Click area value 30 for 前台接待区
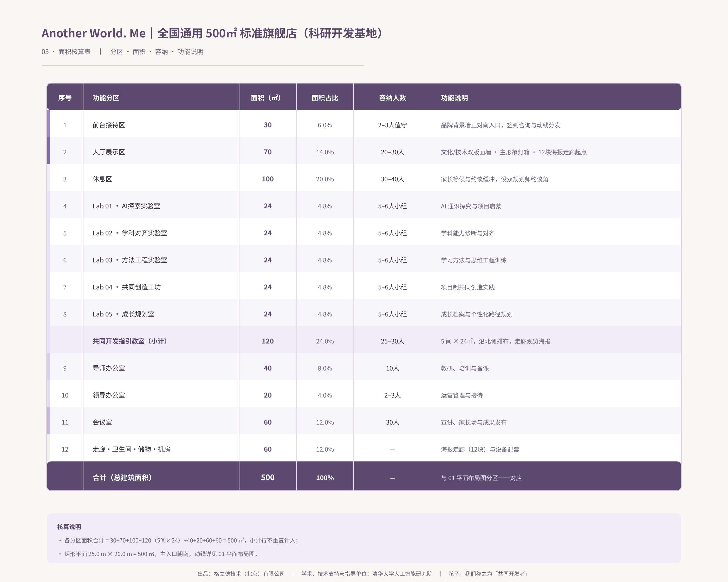Screen dimensions: 728x582 click(268, 125)
